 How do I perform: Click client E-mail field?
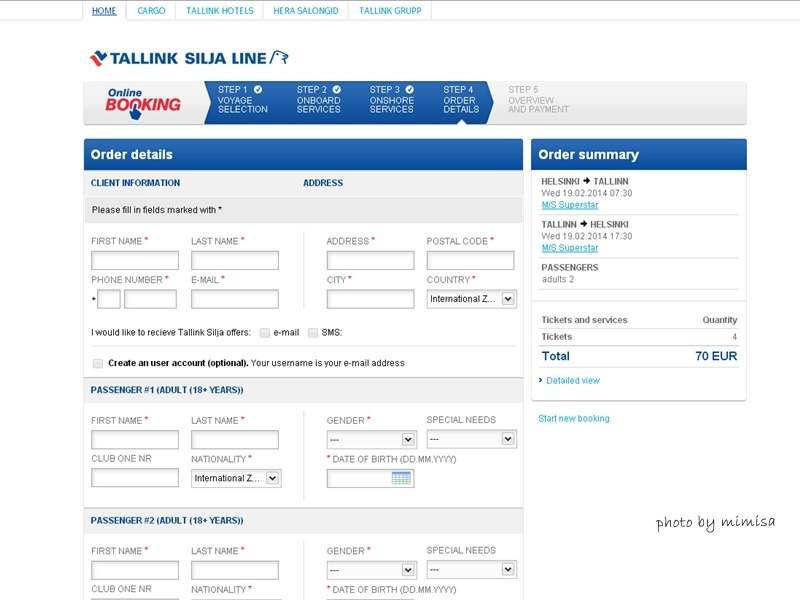pos(235,299)
